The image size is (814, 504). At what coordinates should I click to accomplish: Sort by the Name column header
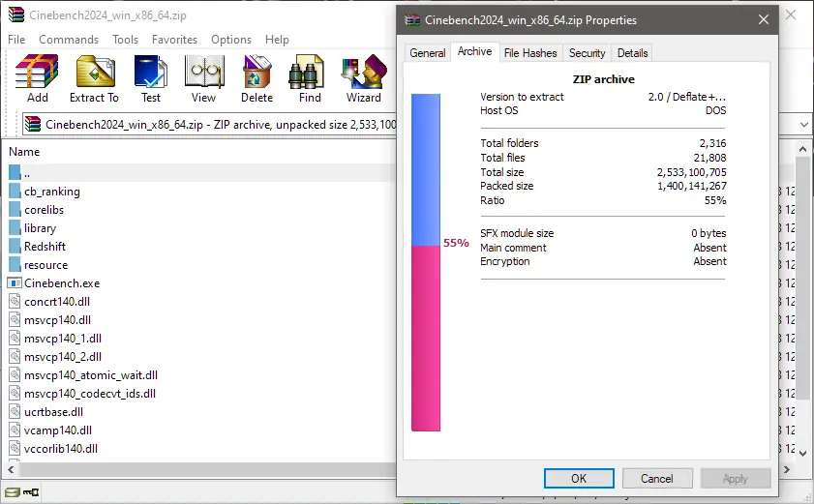pyautogui.click(x=24, y=152)
